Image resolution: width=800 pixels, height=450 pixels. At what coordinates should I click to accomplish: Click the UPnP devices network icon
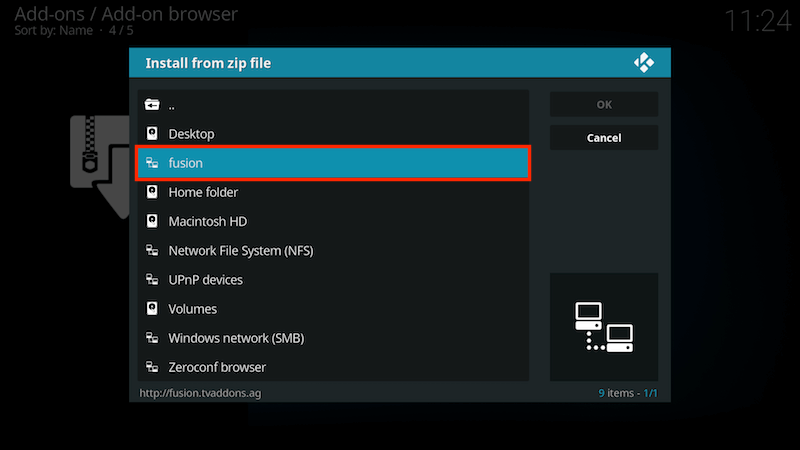152,279
